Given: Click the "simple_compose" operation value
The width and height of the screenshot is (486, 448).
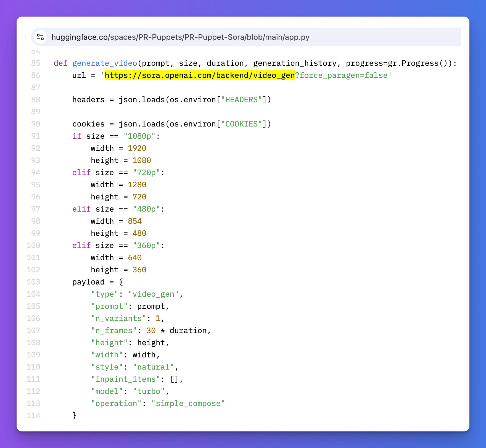Looking at the screenshot, I should coord(188,404).
